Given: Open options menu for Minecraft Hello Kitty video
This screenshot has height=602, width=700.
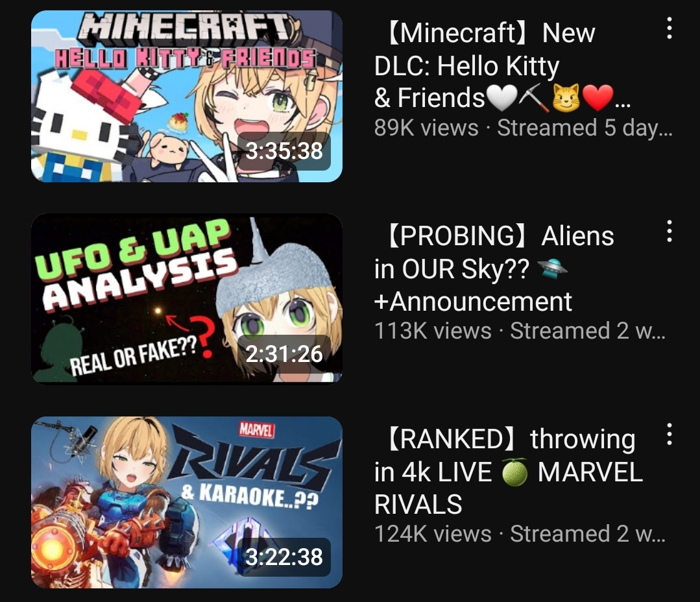Looking at the screenshot, I should (669, 28).
